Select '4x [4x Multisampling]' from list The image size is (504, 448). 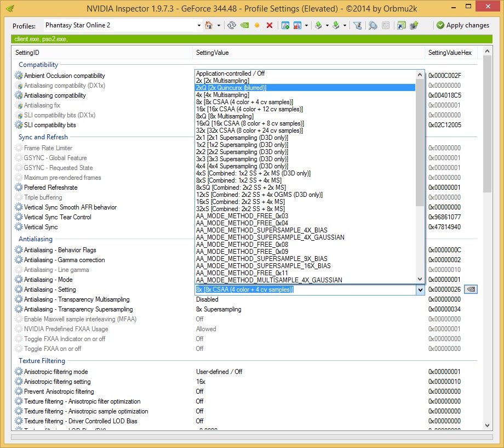point(305,95)
